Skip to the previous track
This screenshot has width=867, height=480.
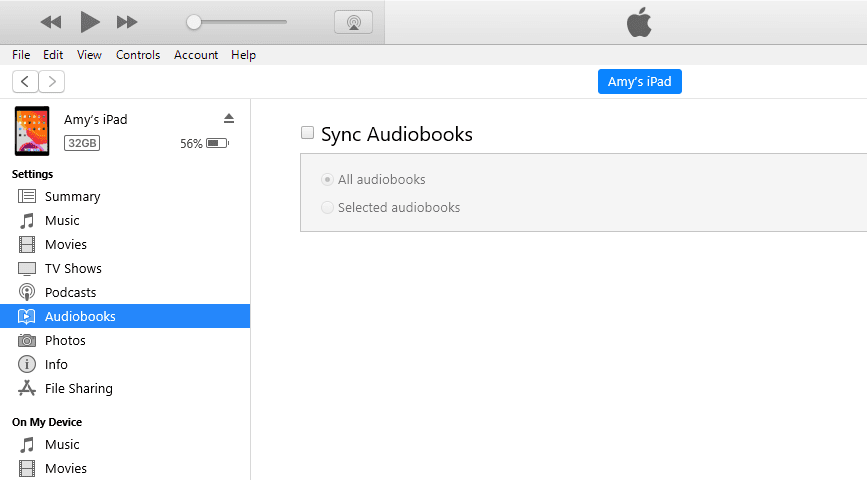pos(51,22)
